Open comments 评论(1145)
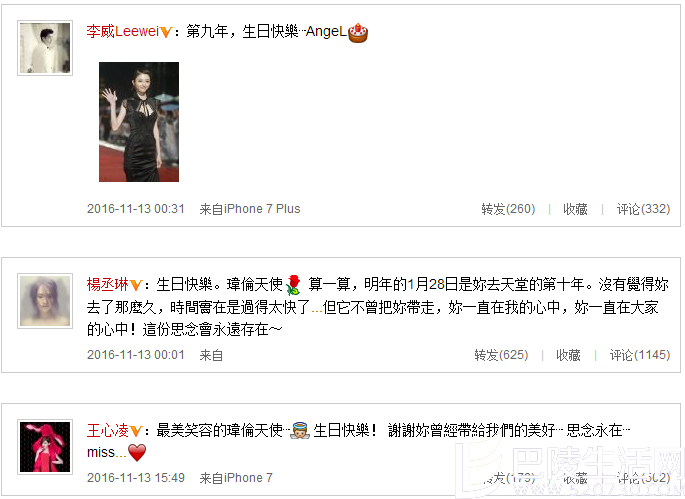Image resolution: width=685 pixels, height=499 pixels. (x=640, y=355)
